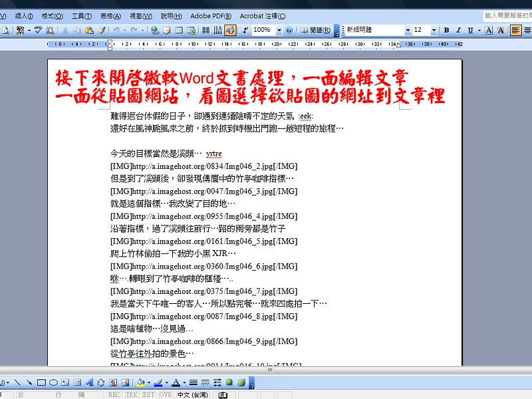532x399 pixels.
Task: Open the font name dropdown arrow
Action: click(x=408, y=30)
